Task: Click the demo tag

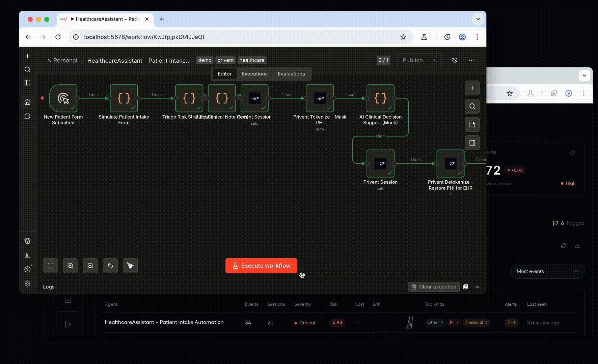Action: click(205, 60)
